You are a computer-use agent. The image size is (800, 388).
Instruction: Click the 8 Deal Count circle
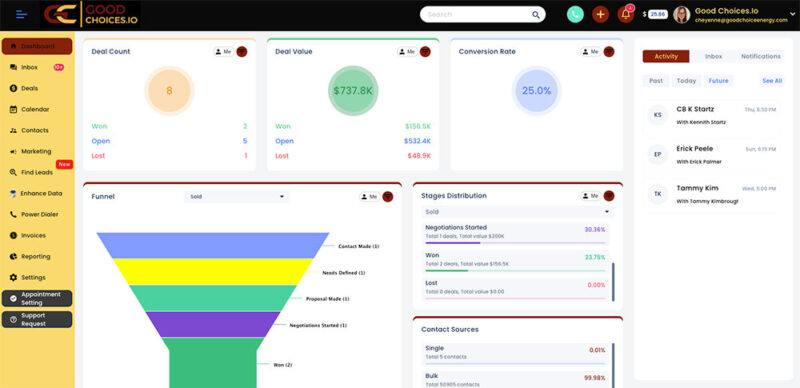pos(169,91)
